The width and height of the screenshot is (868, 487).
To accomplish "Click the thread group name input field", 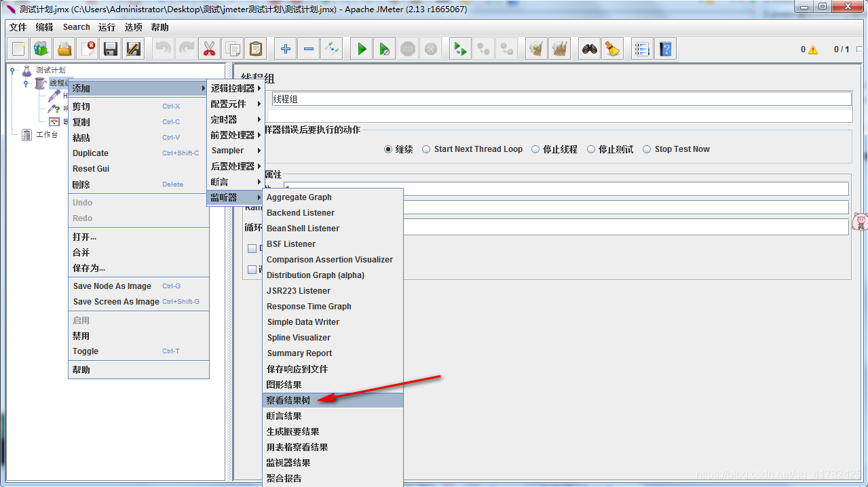I will click(x=561, y=99).
